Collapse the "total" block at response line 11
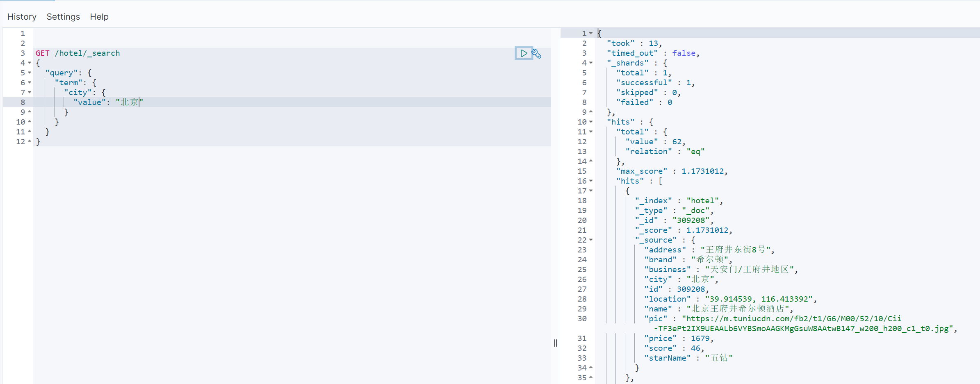Viewport: 980px width, 384px height. (591, 132)
